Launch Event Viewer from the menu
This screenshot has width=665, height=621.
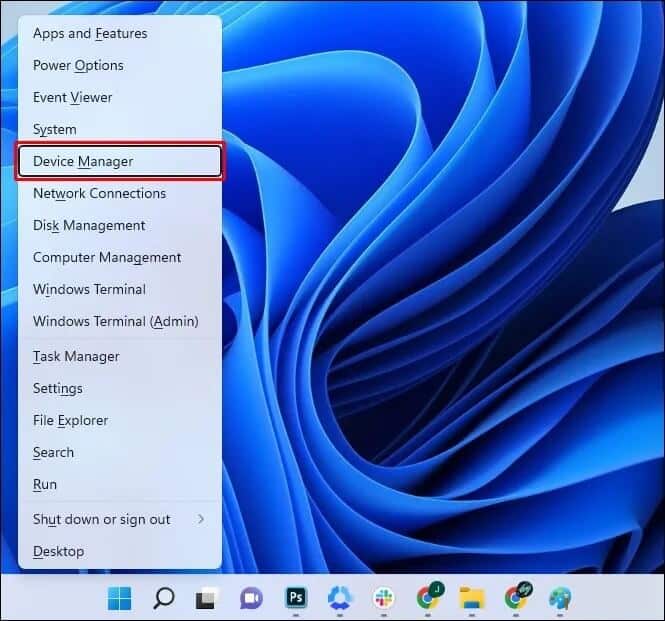pos(120,98)
